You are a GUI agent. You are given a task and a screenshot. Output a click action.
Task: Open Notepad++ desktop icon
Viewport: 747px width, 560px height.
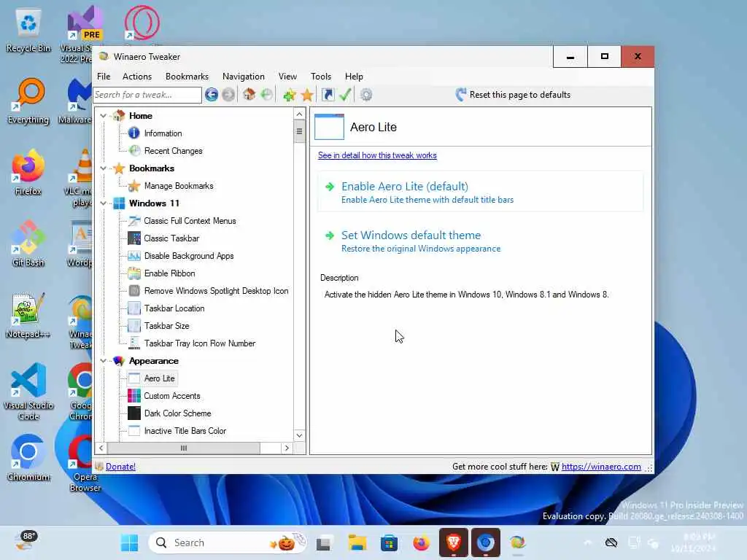point(28,315)
